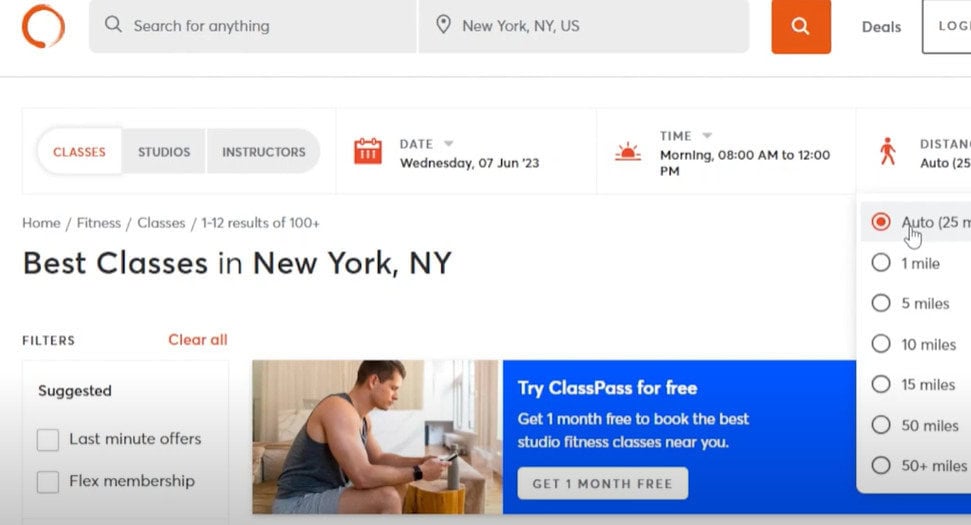
Task: Click the walking person distance icon
Action: click(888, 151)
